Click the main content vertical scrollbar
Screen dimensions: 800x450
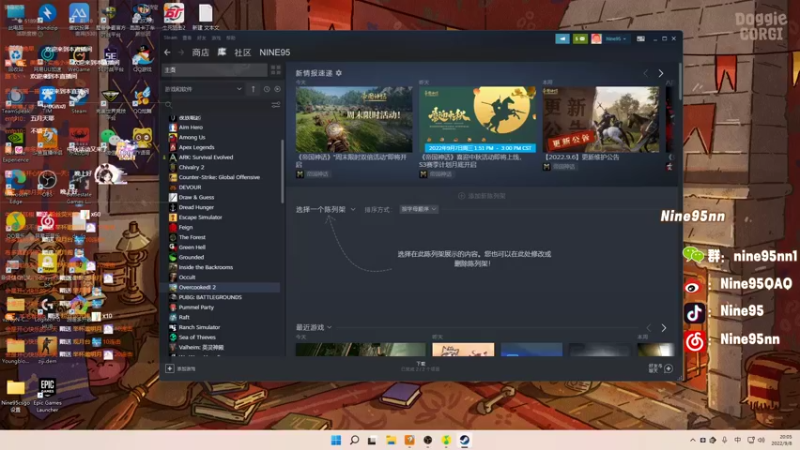(680, 82)
